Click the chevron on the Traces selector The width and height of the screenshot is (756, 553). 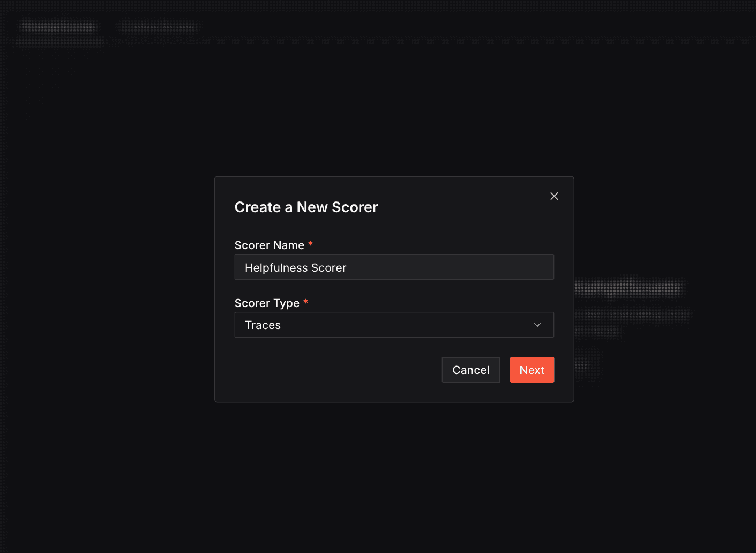[x=537, y=325]
